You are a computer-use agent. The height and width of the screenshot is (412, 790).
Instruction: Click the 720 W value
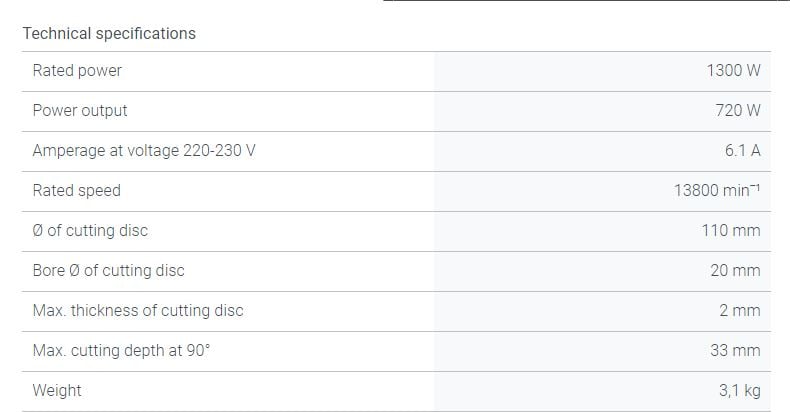pyautogui.click(x=738, y=111)
